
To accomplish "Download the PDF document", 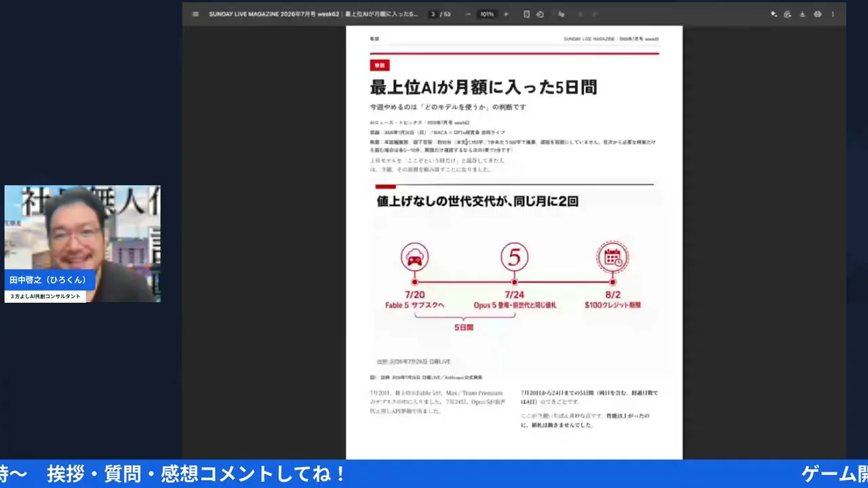I will pos(802,14).
